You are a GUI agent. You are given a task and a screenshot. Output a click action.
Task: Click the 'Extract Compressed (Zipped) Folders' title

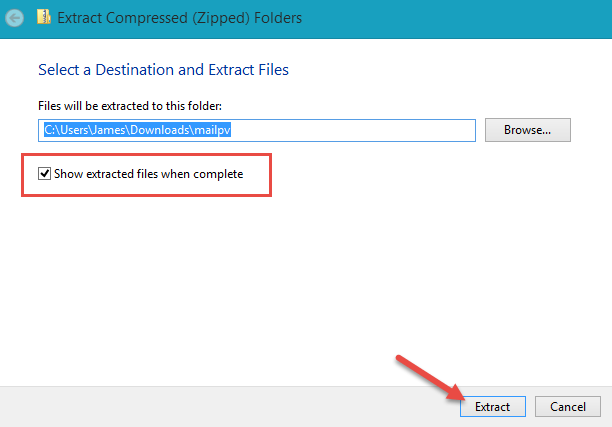click(180, 18)
